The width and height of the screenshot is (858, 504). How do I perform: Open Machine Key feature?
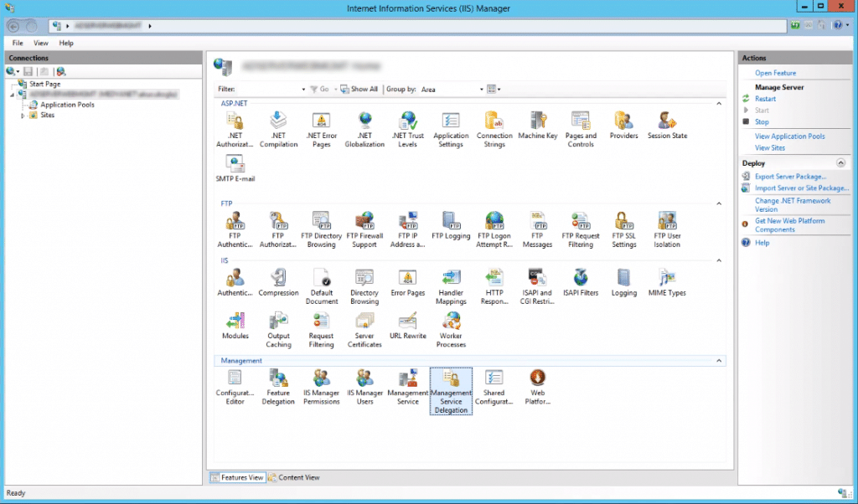pyautogui.click(x=537, y=126)
